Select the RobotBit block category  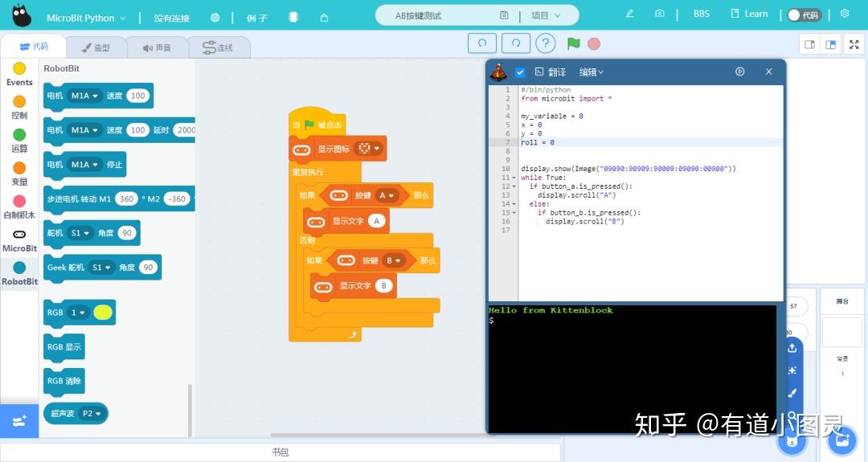tap(19, 274)
